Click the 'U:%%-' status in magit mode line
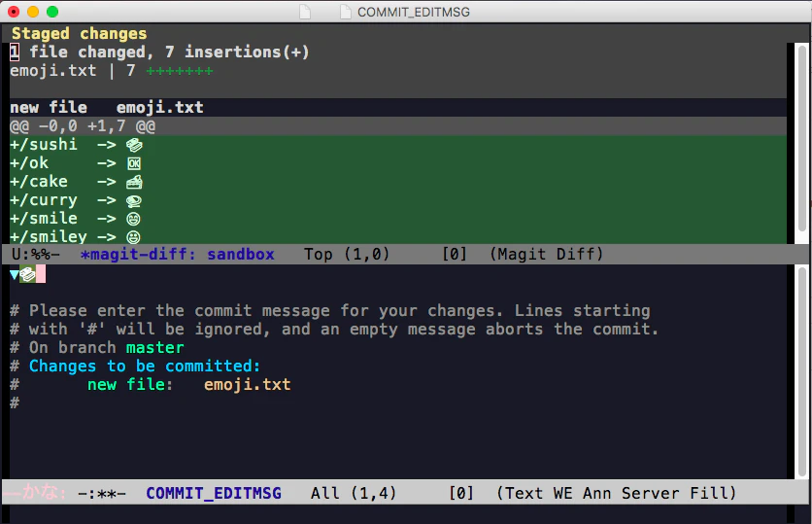 coord(36,255)
